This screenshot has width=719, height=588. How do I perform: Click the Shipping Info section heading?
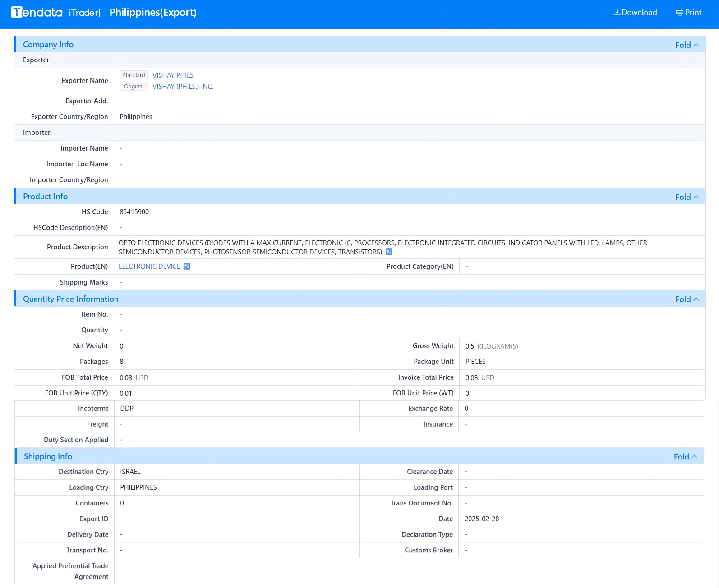tap(48, 456)
